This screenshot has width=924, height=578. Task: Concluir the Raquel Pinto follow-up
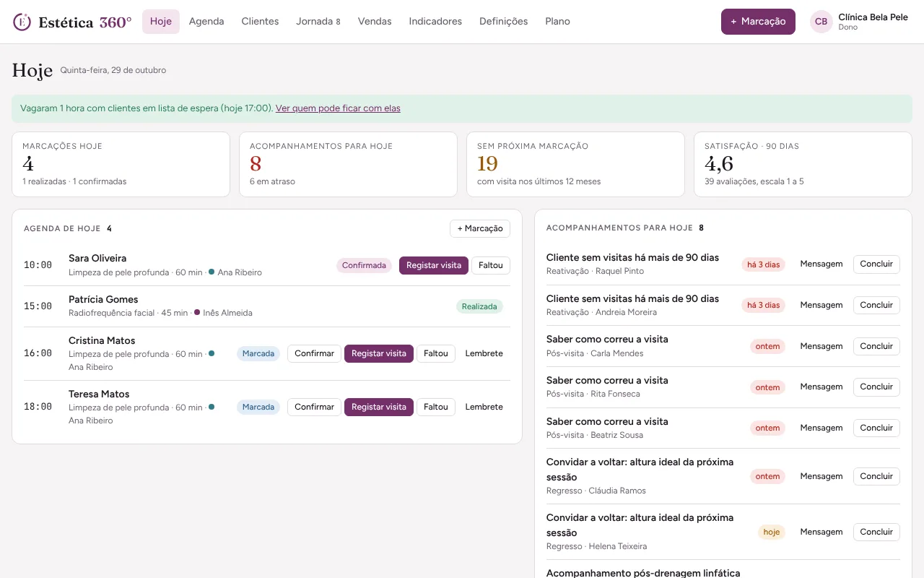coord(877,264)
